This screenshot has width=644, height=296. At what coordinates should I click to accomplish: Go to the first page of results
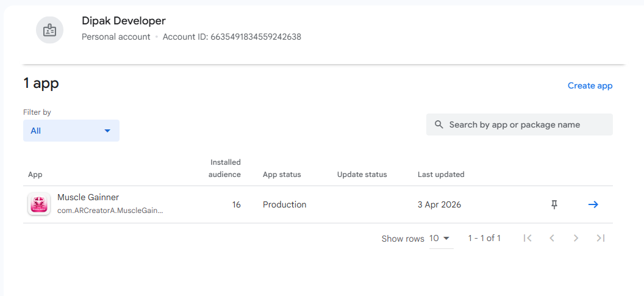click(528, 238)
